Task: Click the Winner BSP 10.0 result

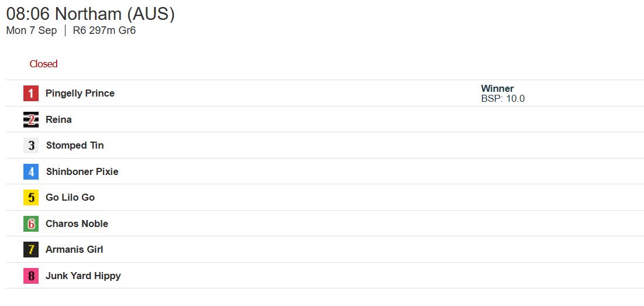Action: 502,94
